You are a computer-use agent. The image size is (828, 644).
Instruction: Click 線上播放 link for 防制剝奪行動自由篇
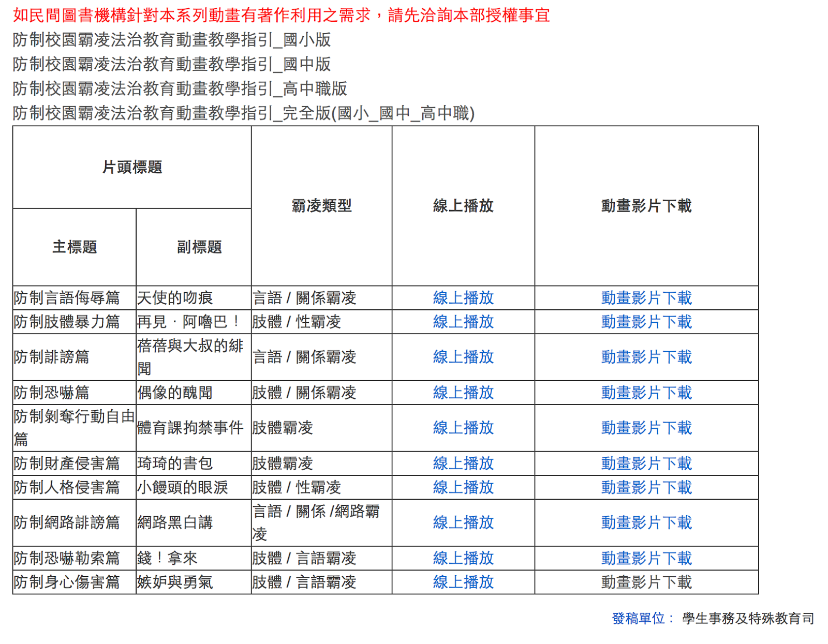pyautogui.click(x=463, y=428)
